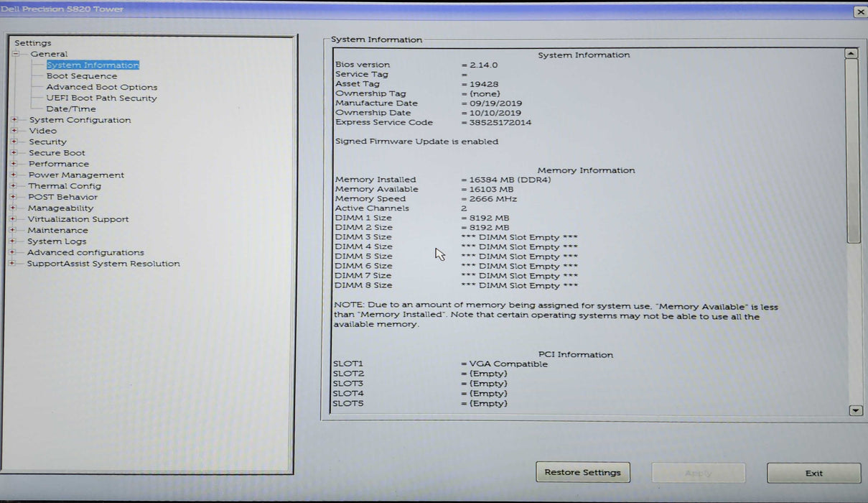This screenshot has height=503, width=868.
Task: Open Advanced Boot Options
Action: [101, 86]
